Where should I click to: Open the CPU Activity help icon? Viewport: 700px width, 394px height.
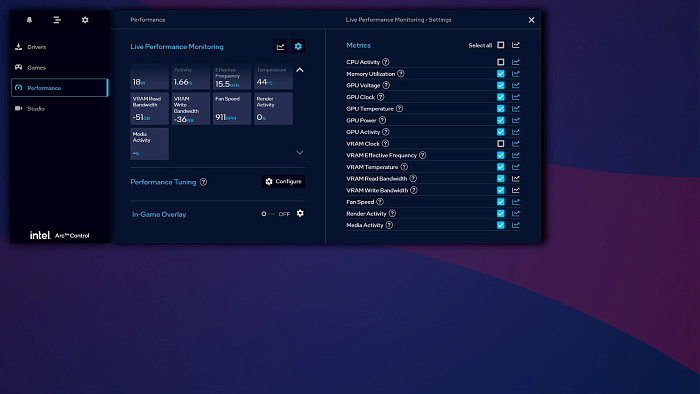tap(386, 62)
